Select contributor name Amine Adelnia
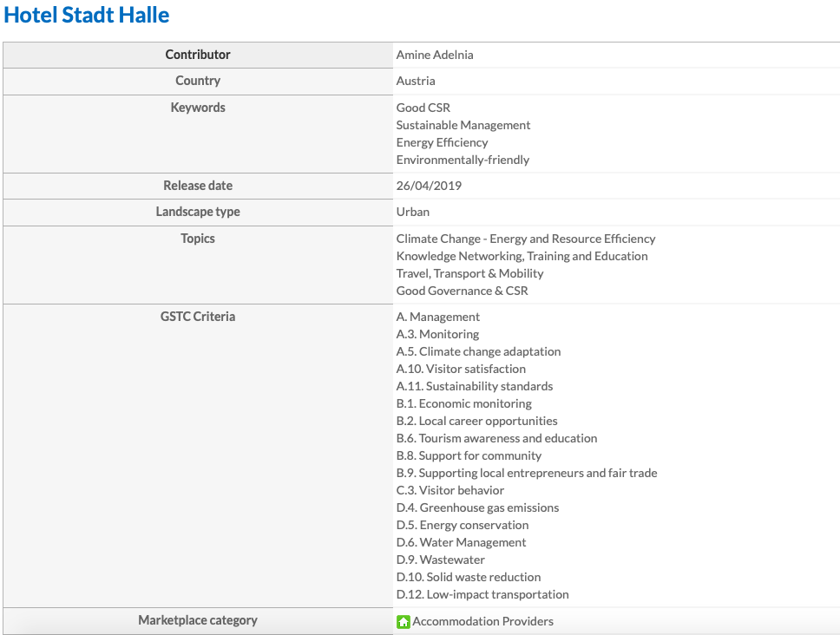The height and width of the screenshot is (635, 840). 435,55
